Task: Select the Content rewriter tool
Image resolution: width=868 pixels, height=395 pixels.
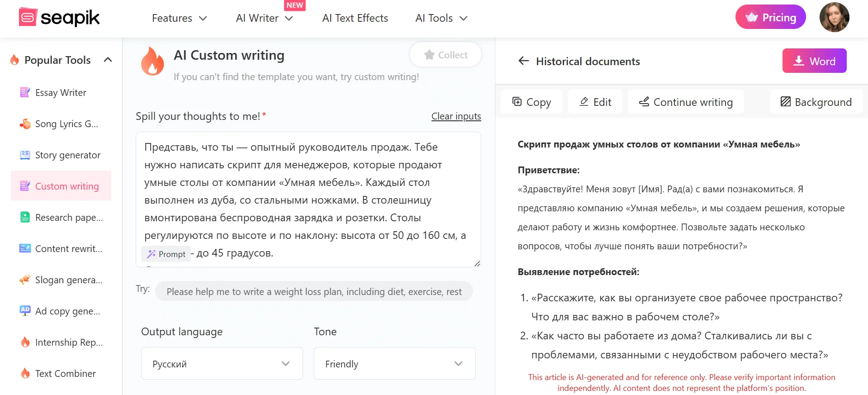Action: 68,248
